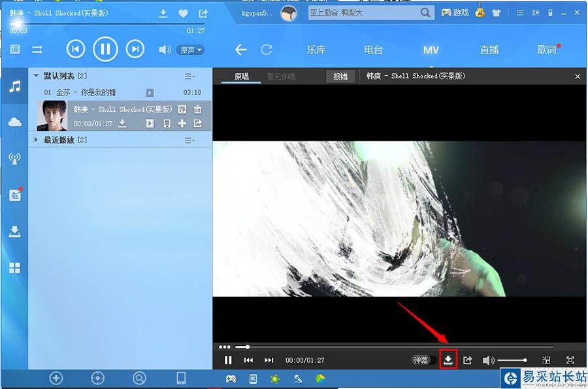
Task: Open the 电台 tab
Action: (373, 50)
